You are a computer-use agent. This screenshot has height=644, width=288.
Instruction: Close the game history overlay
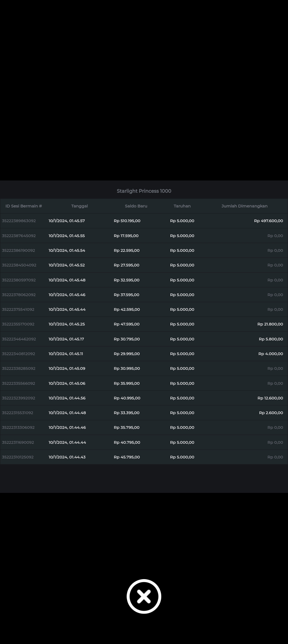(144, 596)
